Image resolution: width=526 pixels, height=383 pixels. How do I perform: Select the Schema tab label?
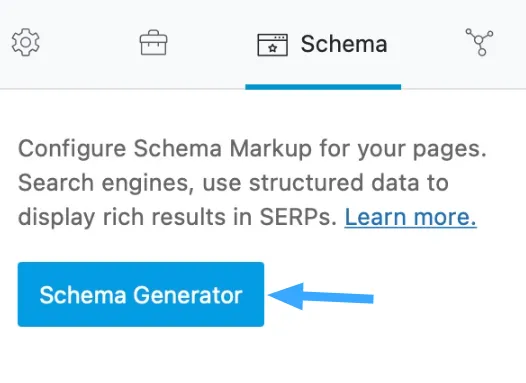pos(344,44)
